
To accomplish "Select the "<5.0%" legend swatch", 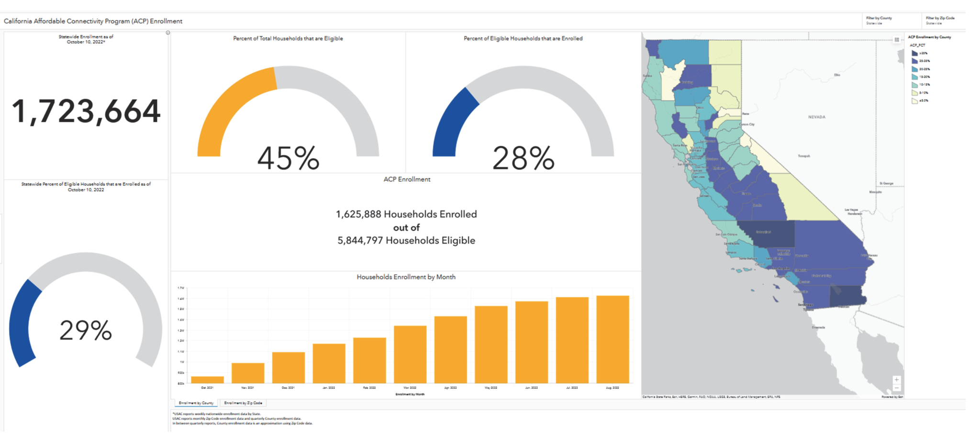I will [x=914, y=101].
